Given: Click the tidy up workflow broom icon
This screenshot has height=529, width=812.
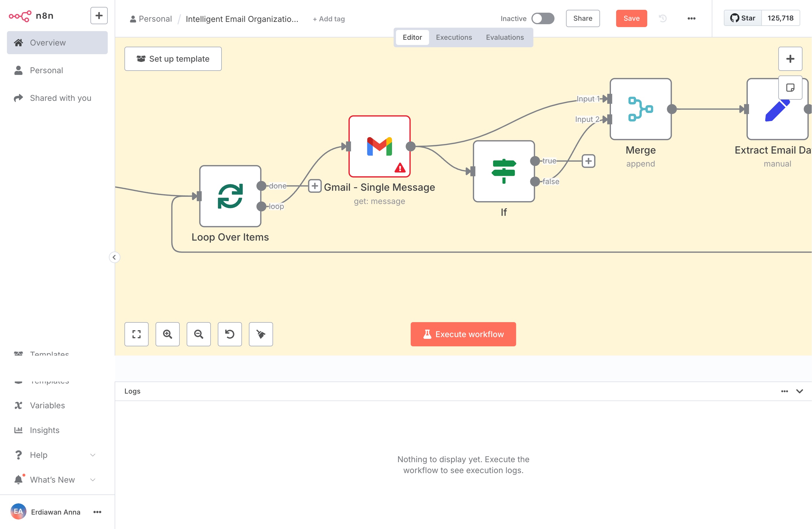Looking at the screenshot, I should coord(261,334).
